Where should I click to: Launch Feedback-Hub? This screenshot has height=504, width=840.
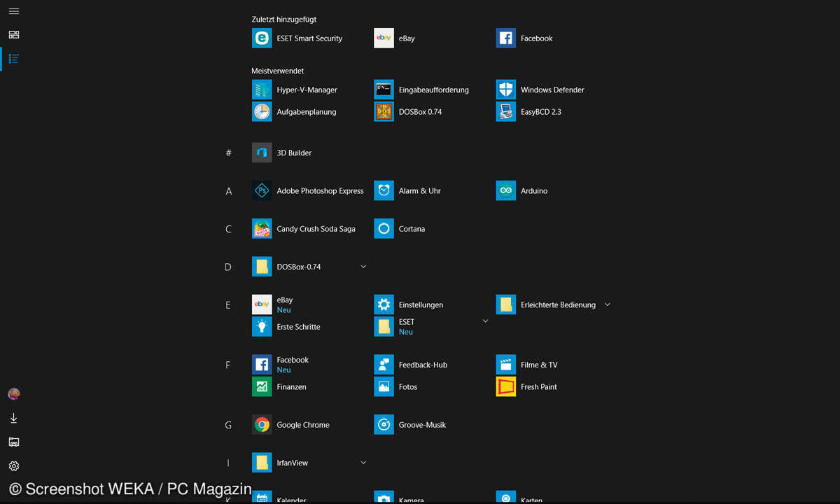[411, 365]
